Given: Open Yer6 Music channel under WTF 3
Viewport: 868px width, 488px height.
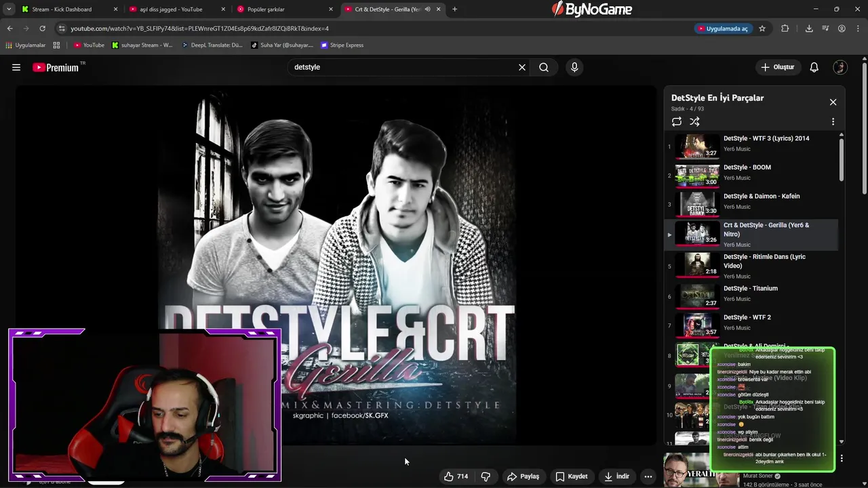Looking at the screenshot, I should pyautogui.click(x=736, y=149).
